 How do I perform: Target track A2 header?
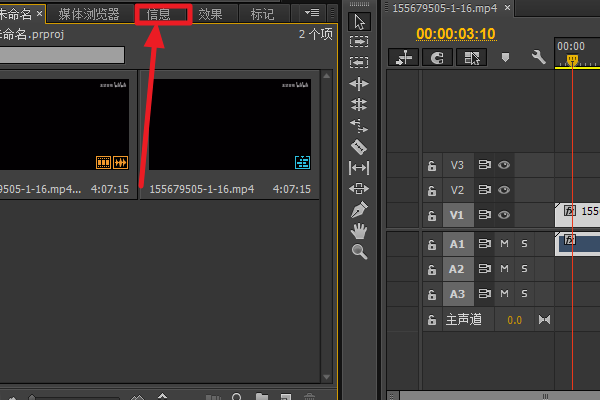pos(458,269)
